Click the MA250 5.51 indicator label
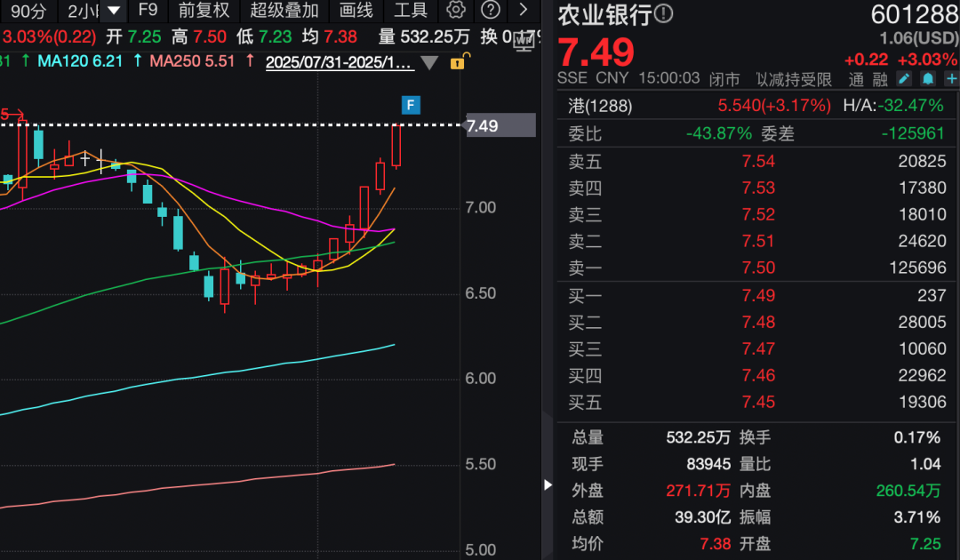 pos(192,61)
